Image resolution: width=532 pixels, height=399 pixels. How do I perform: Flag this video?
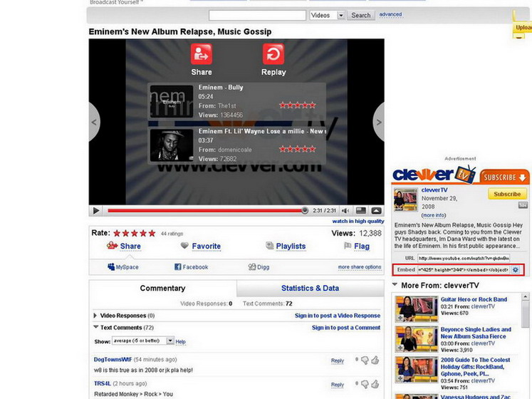click(362, 247)
